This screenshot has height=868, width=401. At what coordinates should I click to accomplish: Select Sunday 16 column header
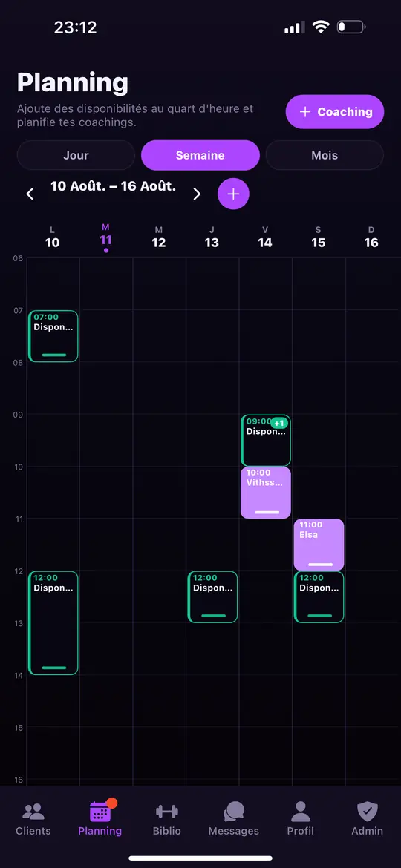click(x=371, y=237)
